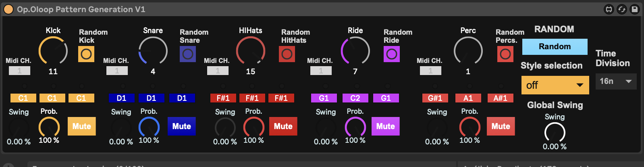The image size is (644, 167).
Task: Hit the Random Ride purple circle button
Action: click(x=392, y=54)
